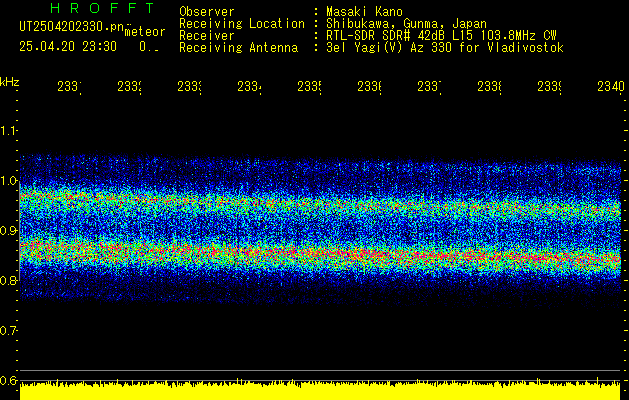Click the 0.8 frequency axis label
629x400 pixels.
tap(8, 280)
